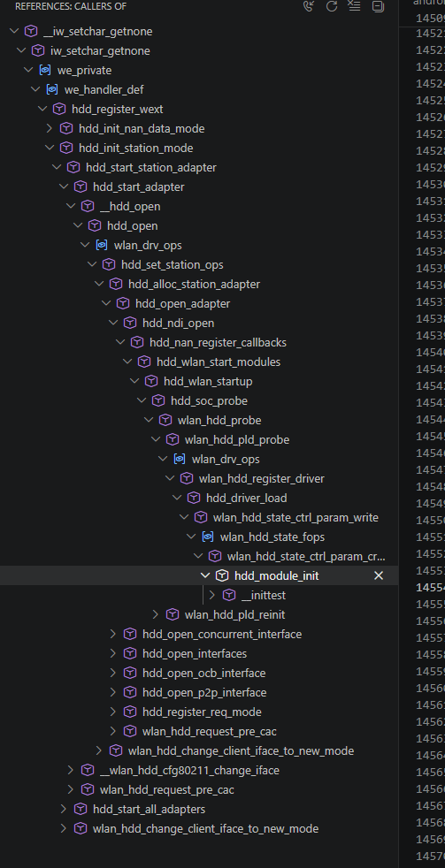Collapse the we_private node
Viewport: 445px width, 868px height.
click(29, 71)
